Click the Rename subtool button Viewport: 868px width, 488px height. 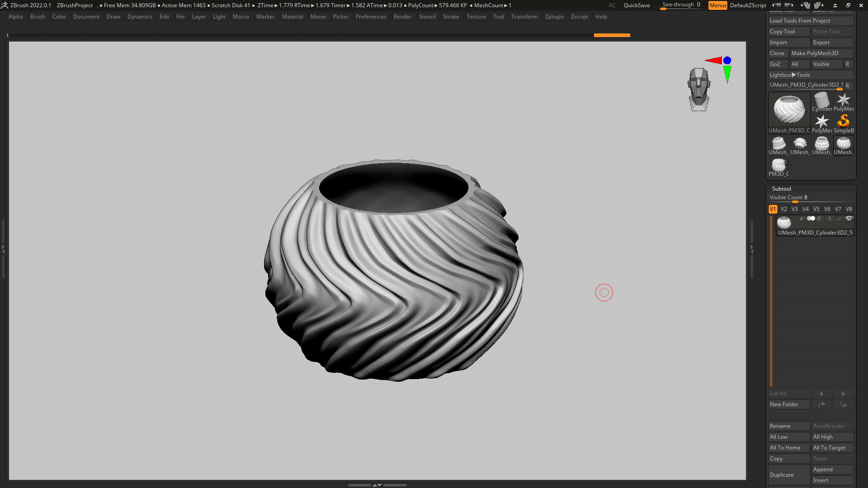tap(789, 426)
